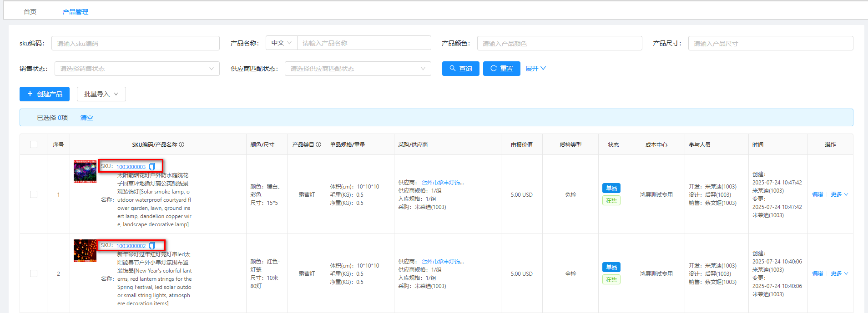The width and height of the screenshot is (868, 313).
Task: Open solar smoke lamp product thumbnail
Action: [x=85, y=172]
